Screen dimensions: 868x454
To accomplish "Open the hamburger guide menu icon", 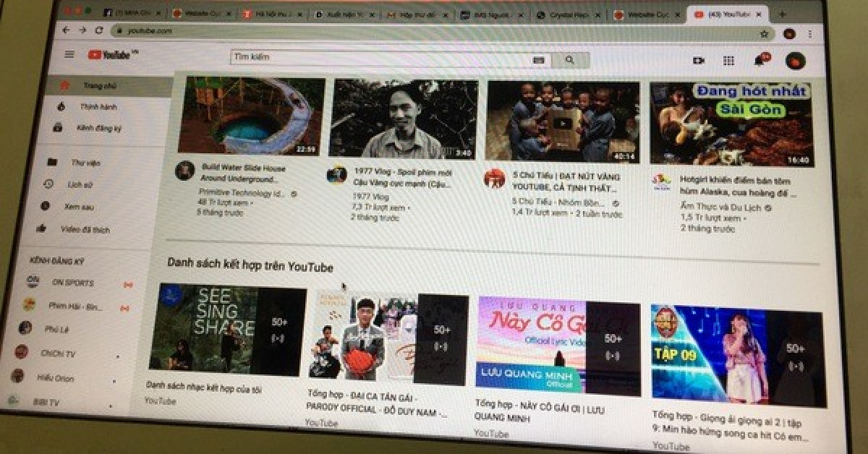I will 69,54.
